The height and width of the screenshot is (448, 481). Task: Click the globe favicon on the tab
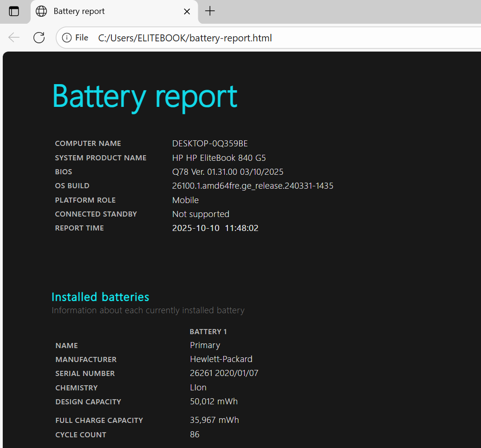click(x=41, y=11)
